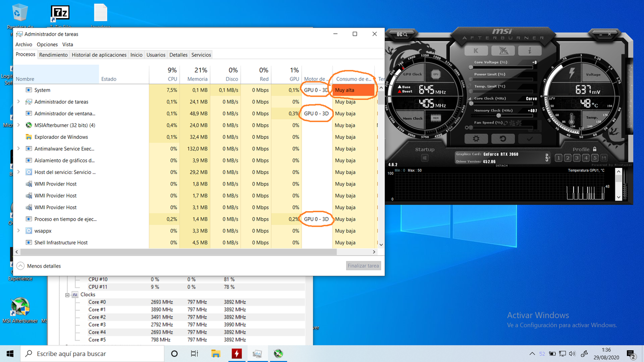Launch Kombustor with the K button
The height and width of the screenshot is (362, 644).
475,51
